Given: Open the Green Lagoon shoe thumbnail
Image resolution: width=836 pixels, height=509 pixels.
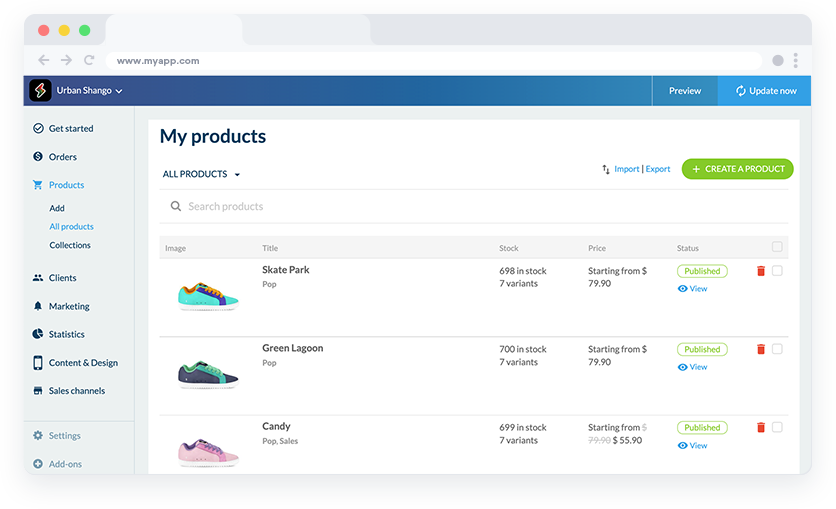Looking at the screenshot, I should [x=207, y=372].
